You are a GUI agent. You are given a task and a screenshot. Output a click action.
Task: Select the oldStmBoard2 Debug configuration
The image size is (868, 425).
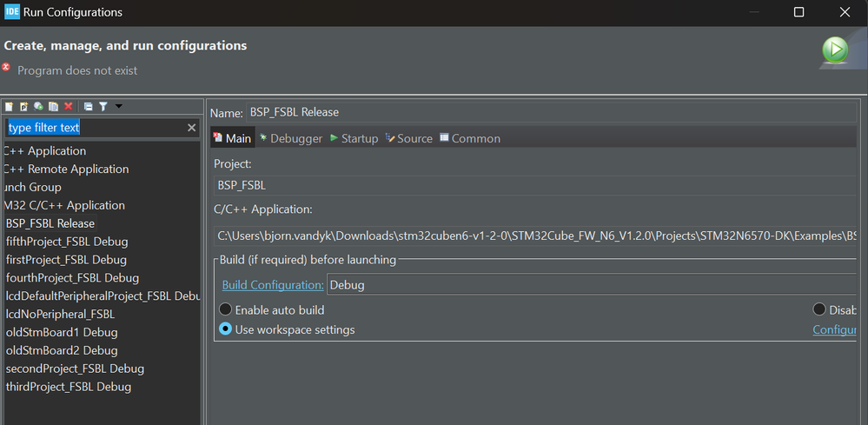coord(62,350)
